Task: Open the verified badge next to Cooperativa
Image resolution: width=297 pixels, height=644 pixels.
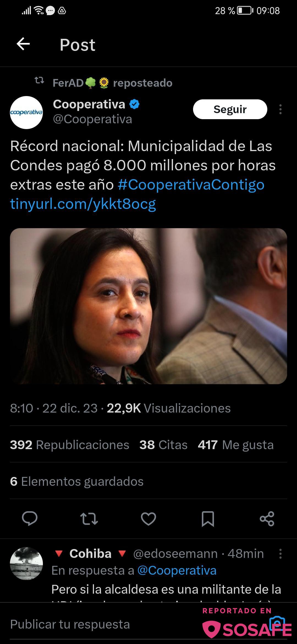Action: [x=134, y=104]
